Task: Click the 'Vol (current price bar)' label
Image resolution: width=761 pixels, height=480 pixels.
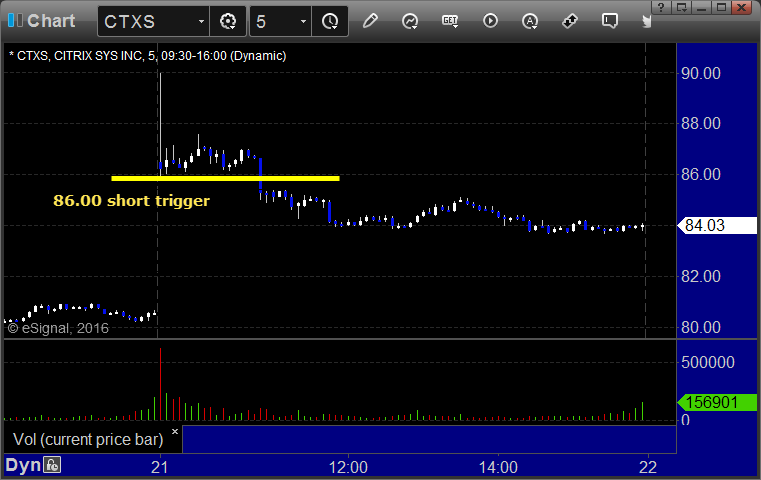Action: click(88, 439)
